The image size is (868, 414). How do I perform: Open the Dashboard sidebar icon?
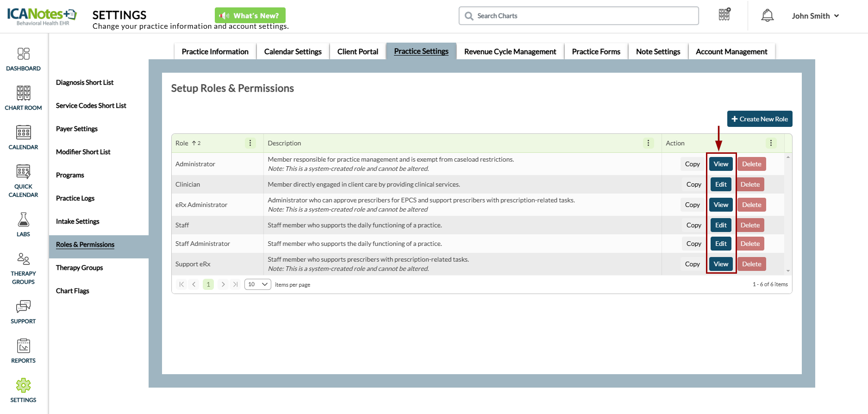pyautogui.click(x=23, y=54)
